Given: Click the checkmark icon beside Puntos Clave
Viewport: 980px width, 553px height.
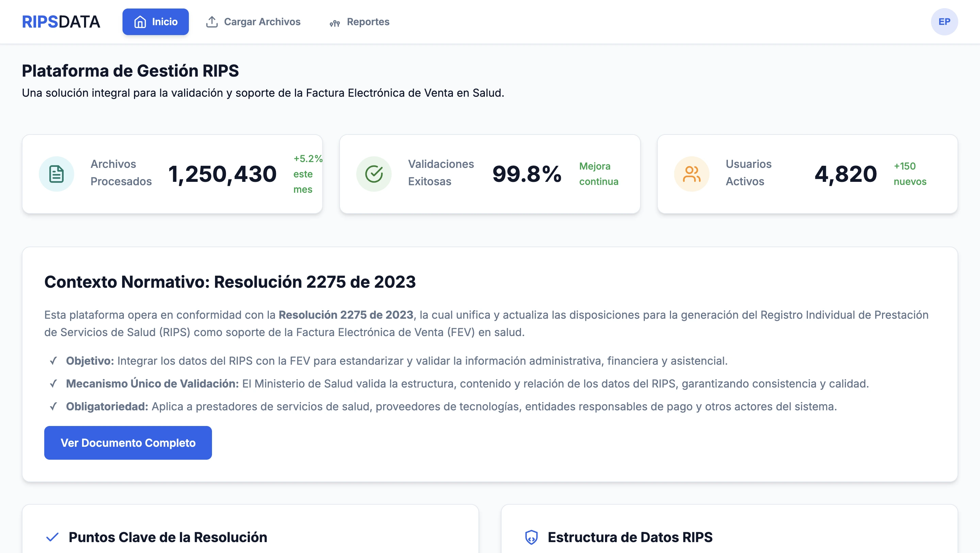Looking at the screenshot, I should point(52,537).
